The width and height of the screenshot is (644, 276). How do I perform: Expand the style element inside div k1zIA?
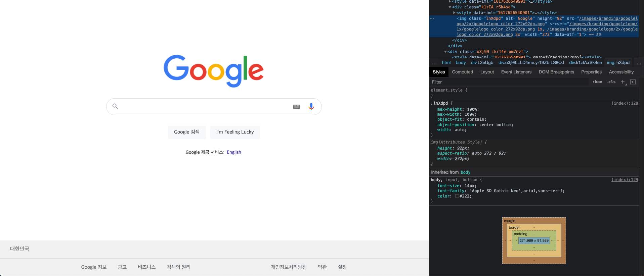[454, 13]
